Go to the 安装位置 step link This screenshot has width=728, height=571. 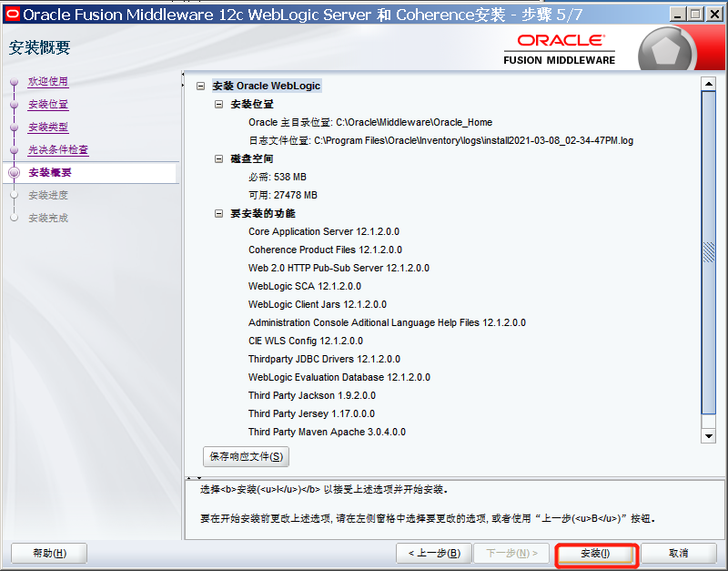click(48, 104)
